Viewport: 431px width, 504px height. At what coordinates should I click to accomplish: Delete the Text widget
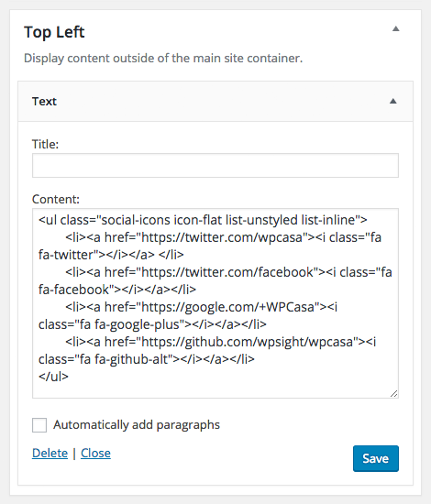tap(50, 453)
